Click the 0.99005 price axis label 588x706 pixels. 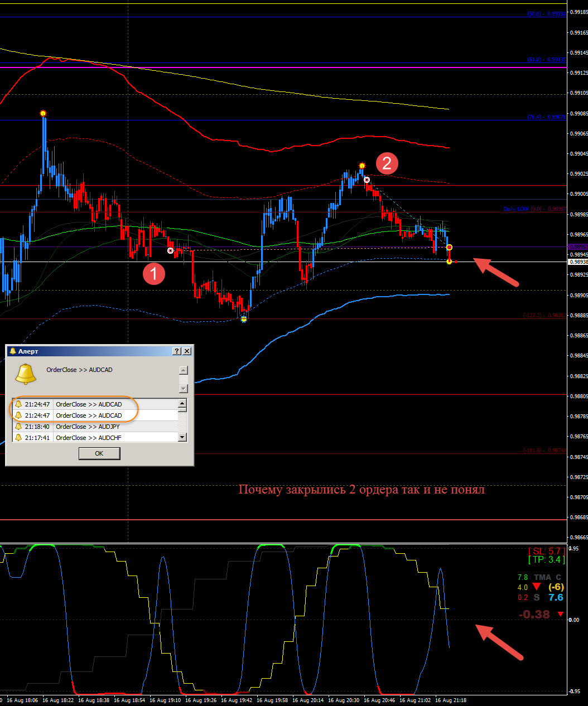[x=579, y=194]
